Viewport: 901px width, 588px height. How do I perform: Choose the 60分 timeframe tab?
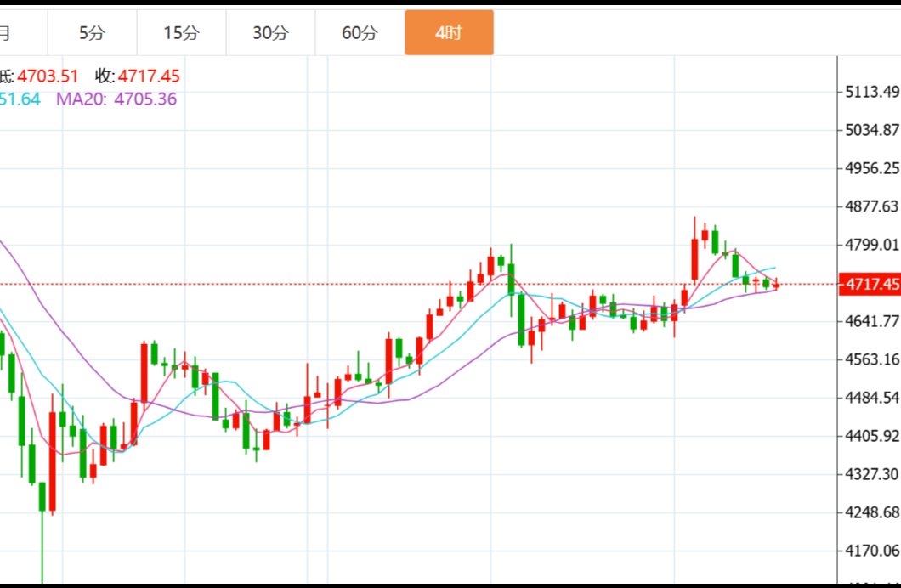coord(360,33)
